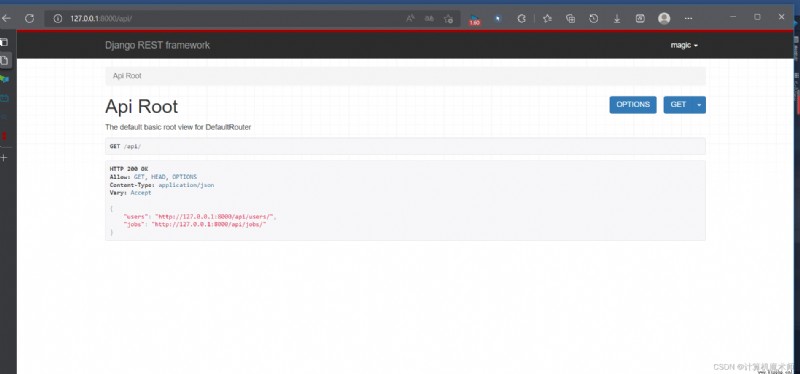The width and height of the screenshot is (800, 374).
Task: Open the read aloud icon in the address bar
Action: 410,18
